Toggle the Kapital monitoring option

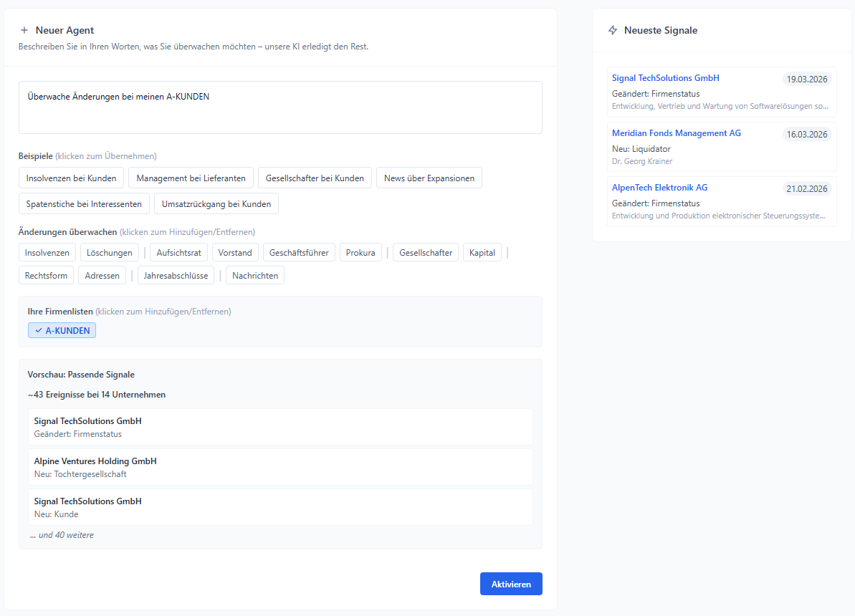[482, 252]
